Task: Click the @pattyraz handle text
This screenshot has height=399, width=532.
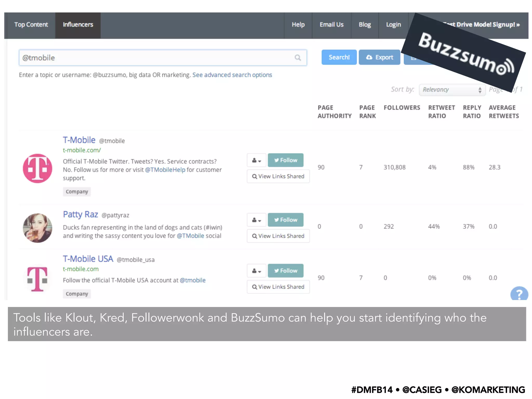Action: 115,215
